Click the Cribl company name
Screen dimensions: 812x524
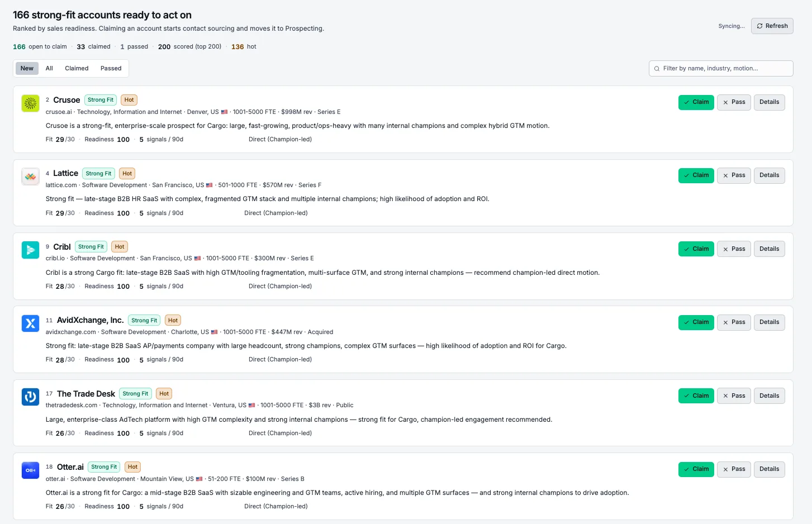point(62,247)
